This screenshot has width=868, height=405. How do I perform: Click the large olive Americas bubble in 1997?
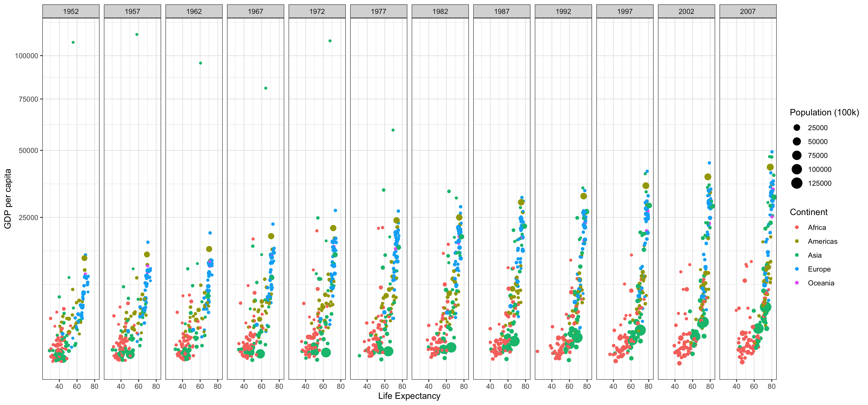point(646,186)
